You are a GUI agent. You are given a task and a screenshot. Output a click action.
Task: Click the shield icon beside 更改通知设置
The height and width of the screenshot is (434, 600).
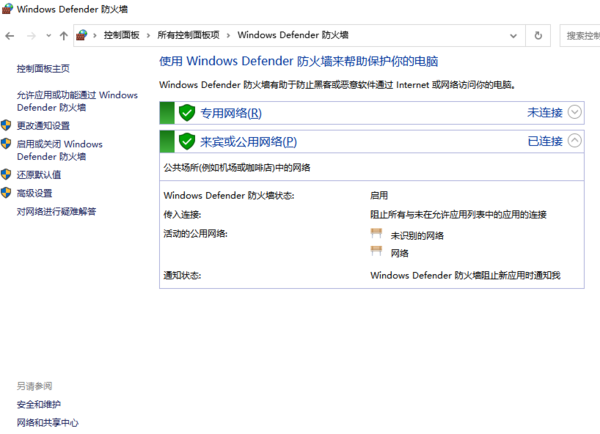[7, 126]
